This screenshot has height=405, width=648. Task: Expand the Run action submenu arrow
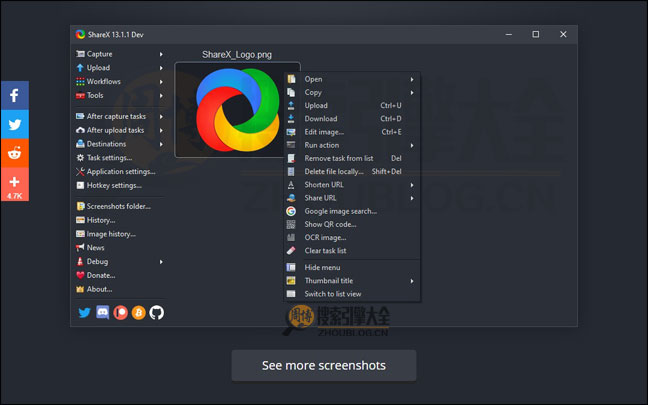coord(412,145)
